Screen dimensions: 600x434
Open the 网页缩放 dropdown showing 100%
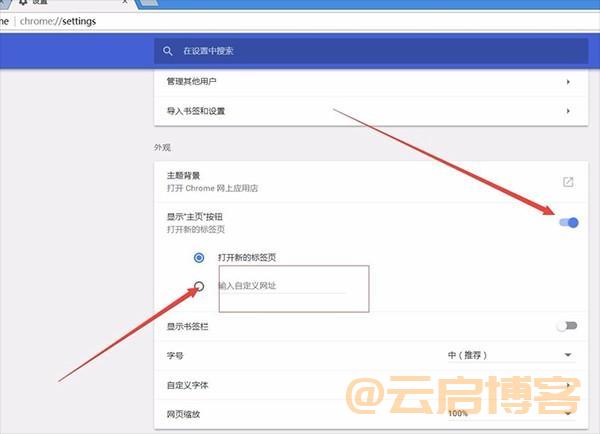click(511, 413)
